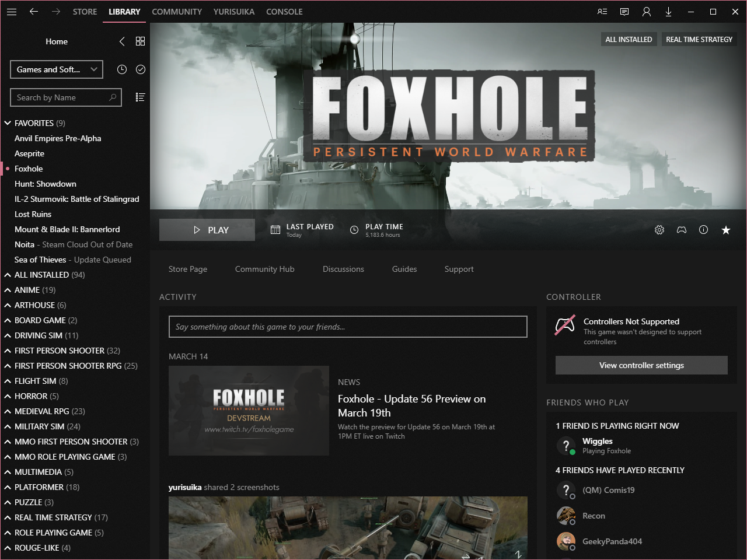
Task: Click the ALL INSTALLED collection tag
Action: [x=629, y=39]
